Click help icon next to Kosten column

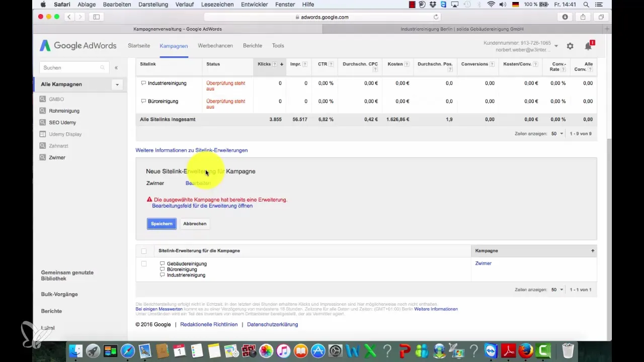click(407, 64)
